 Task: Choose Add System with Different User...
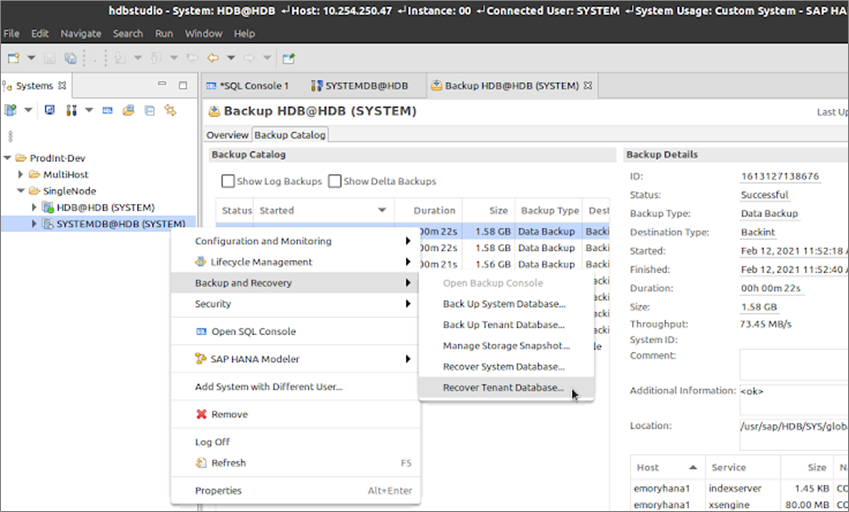point(296,386)
